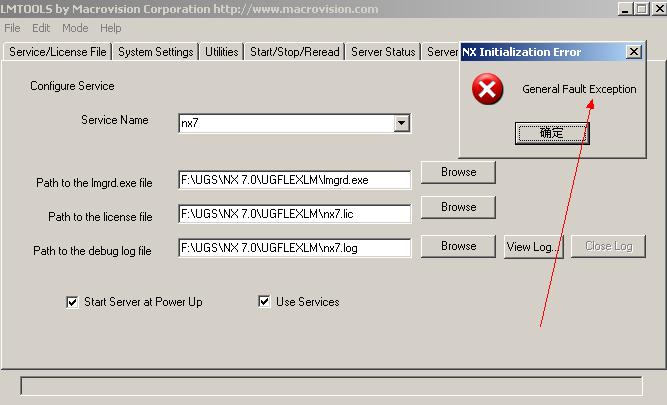Screen dimensions: 667x405
Task: Click the status bar field at bottom
Action: coord(331,386)
